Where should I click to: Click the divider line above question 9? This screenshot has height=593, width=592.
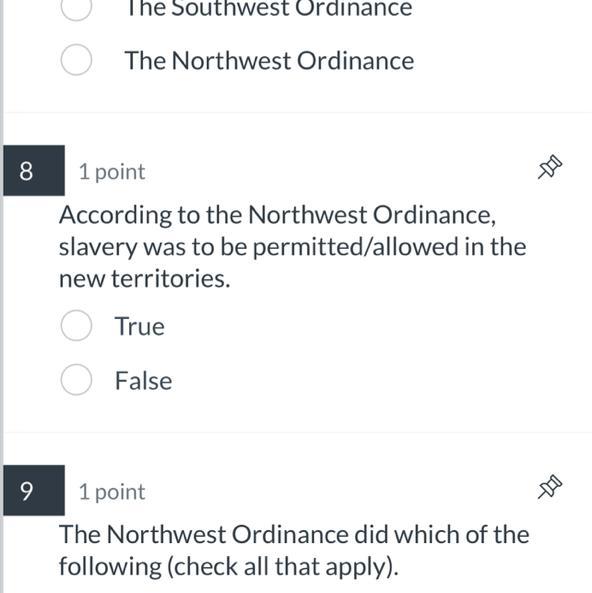point(298,432)
